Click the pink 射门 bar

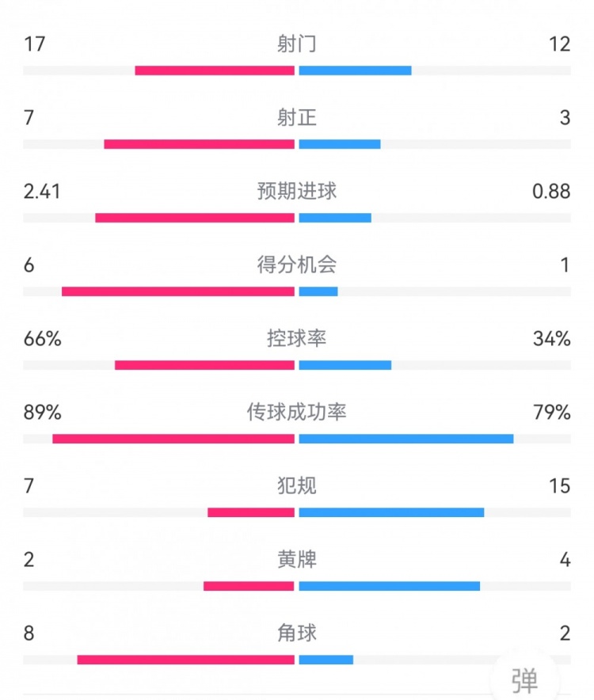click(x=215, y=70)
